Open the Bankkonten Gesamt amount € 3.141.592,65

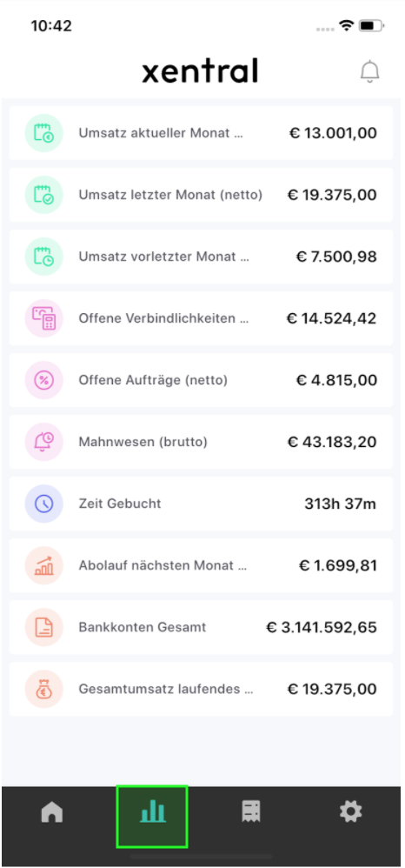pyautogui.click(x=322, y=627)
